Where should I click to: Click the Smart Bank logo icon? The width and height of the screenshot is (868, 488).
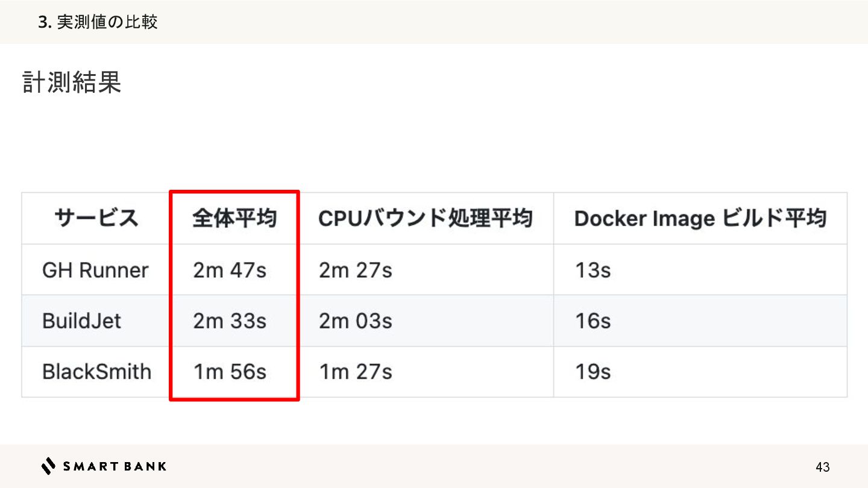tap(48, 466)
